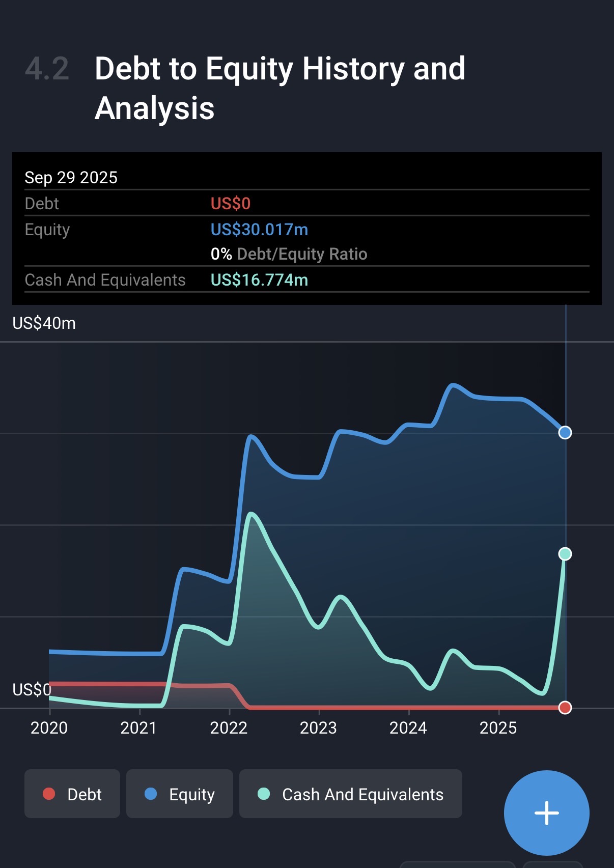Viewport: 614px width, 868px height.
Task: Tap the blue plus floating button
Action: [x=546, y=813]
